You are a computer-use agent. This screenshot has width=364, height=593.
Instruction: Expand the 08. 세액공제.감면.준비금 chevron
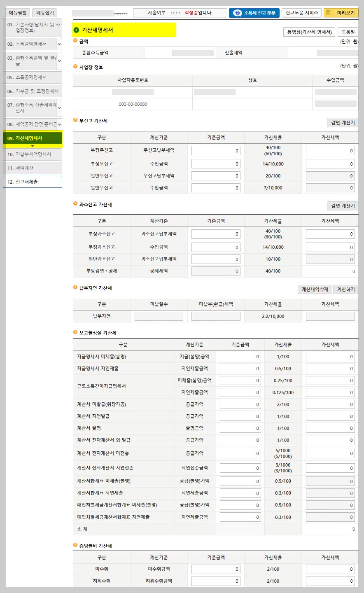[x=59, y=124]
